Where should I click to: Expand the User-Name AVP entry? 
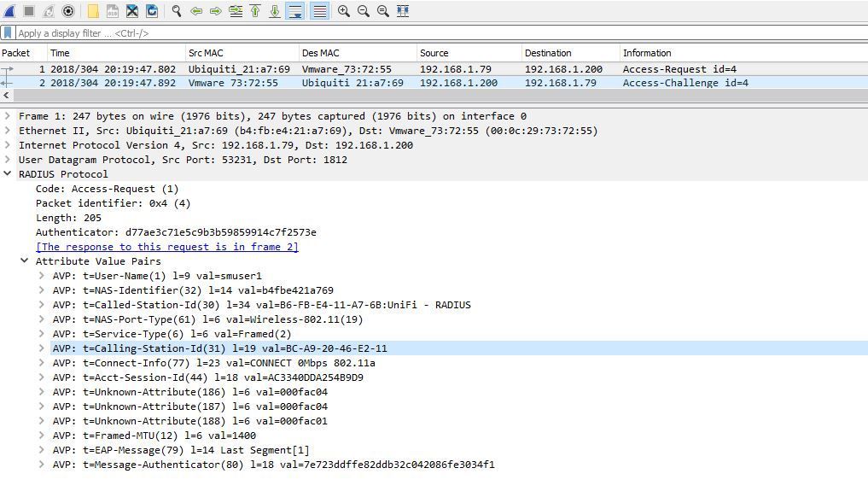pyautogui.click(x=41, y=276)
